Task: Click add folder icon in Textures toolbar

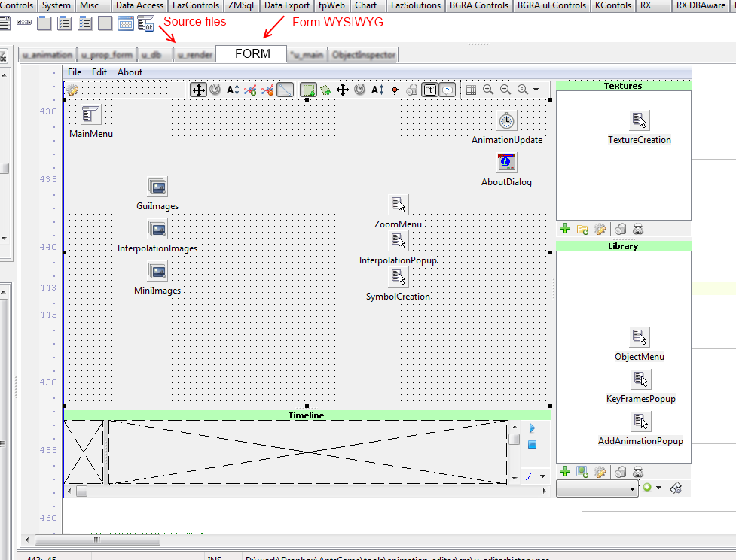Action: 582,229
